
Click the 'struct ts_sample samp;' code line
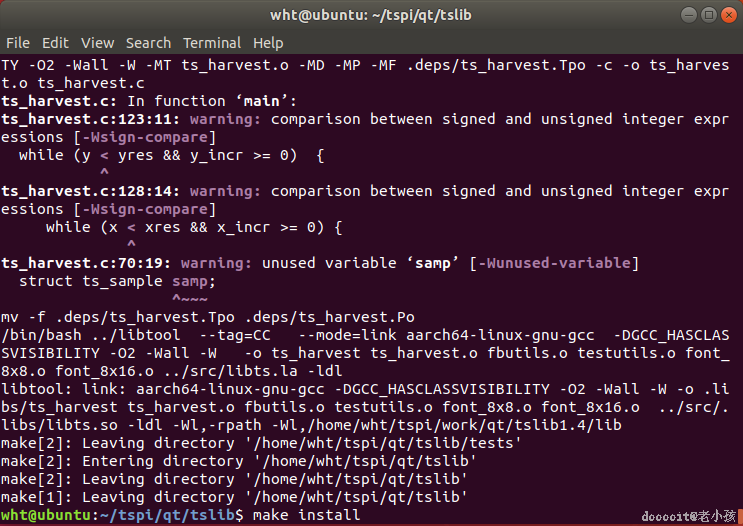(117, 281)
